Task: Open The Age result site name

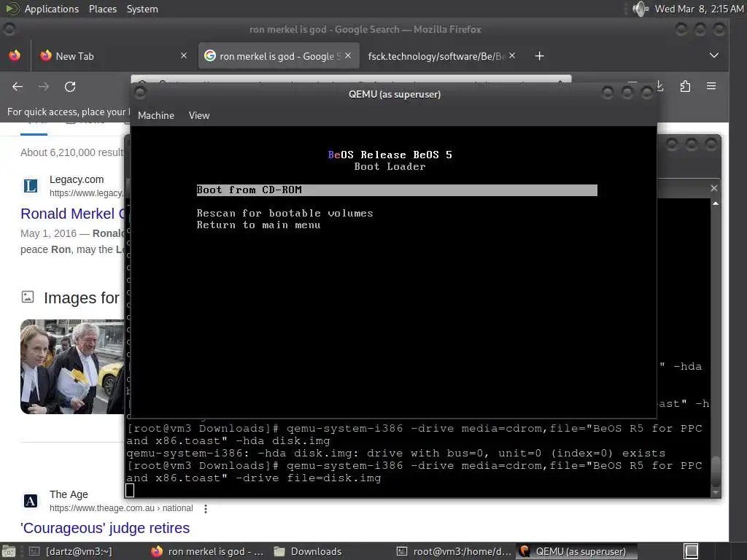Action: point(69,494)
